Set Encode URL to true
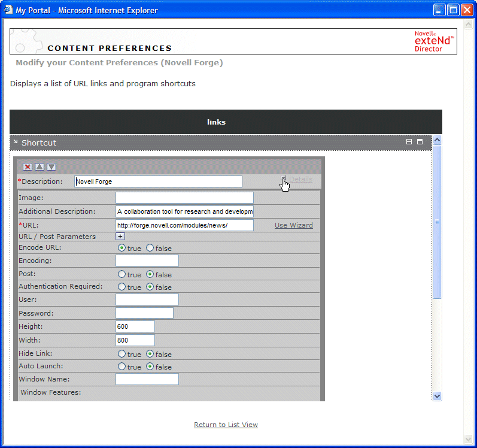Image resolution: width=477 pixels, height=448 pixels. pyautogui.click(x=121, y=248)
